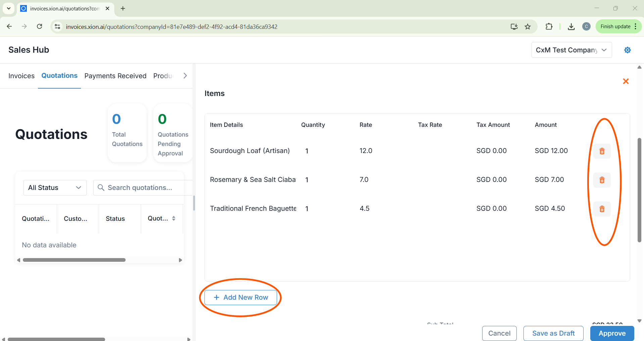
Task: Open the settings gear icon
Action: (627, 50)
